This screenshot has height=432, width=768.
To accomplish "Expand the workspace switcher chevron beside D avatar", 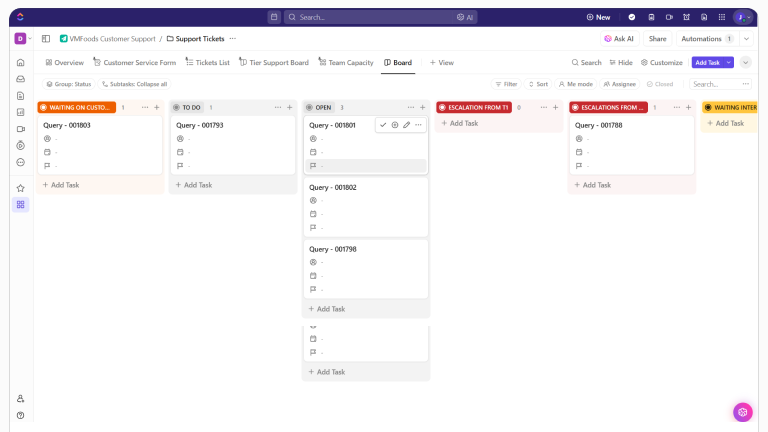I will click(31, 38).
